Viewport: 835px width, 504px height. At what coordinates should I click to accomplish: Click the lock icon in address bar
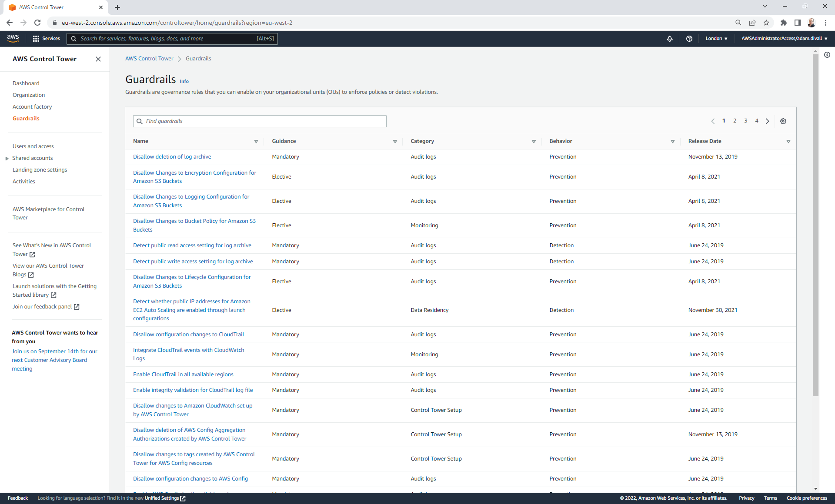(x=55, y=22)
